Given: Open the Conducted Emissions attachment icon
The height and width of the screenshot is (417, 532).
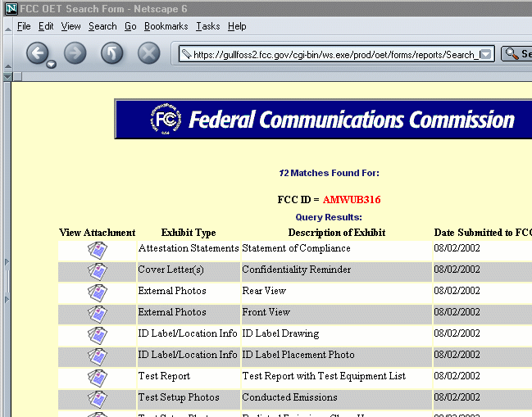Looking at the screenshot, I should coord(98,398).
